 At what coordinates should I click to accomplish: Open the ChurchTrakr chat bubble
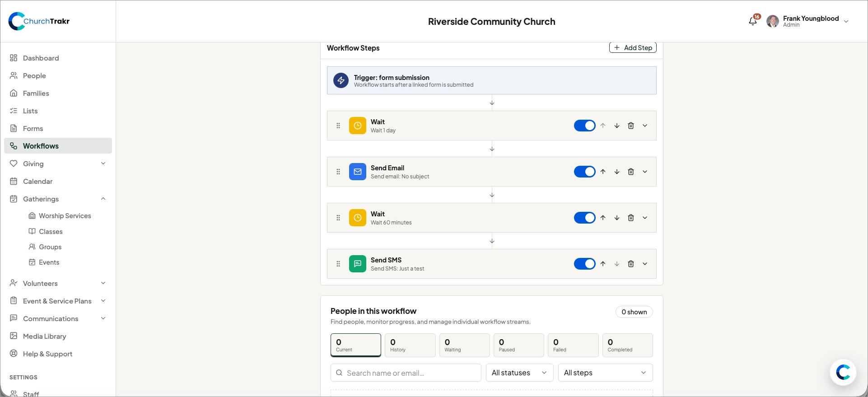(843, 372)
